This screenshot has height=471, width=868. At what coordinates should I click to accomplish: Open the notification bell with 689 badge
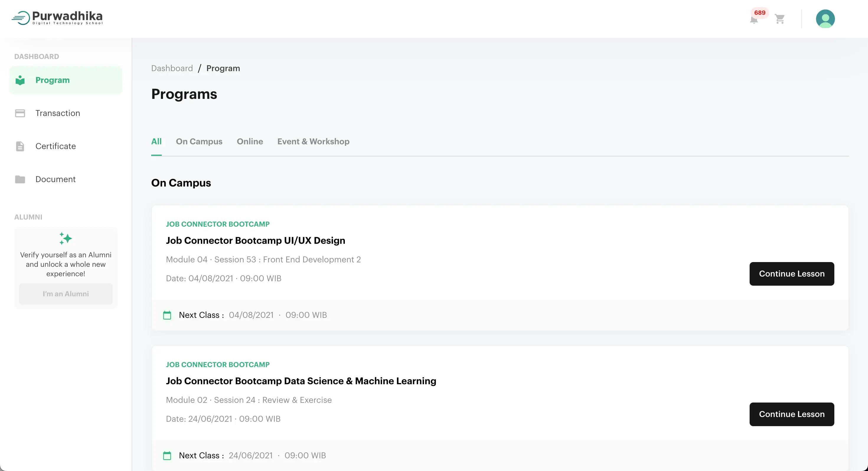coord(754,19)
